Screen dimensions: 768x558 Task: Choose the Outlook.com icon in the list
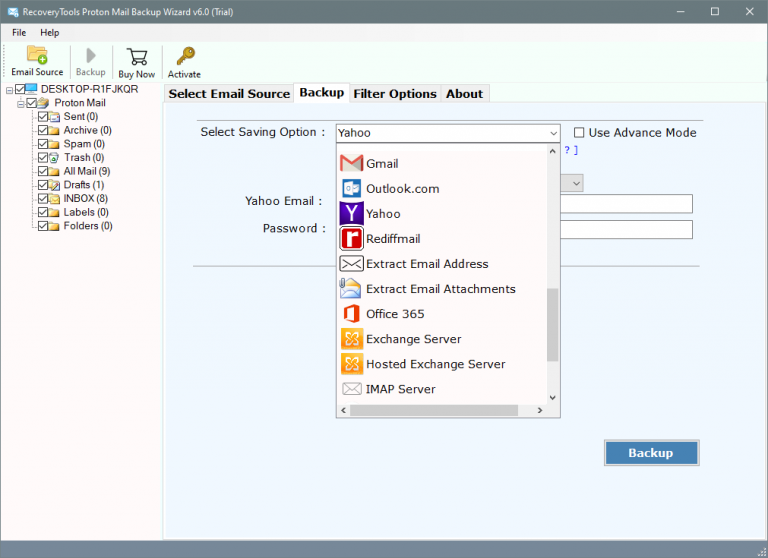click(351, 188)
